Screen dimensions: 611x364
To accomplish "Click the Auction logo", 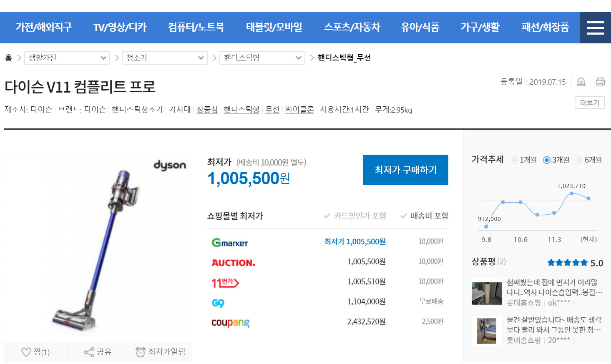I will (x=233, y=263).
